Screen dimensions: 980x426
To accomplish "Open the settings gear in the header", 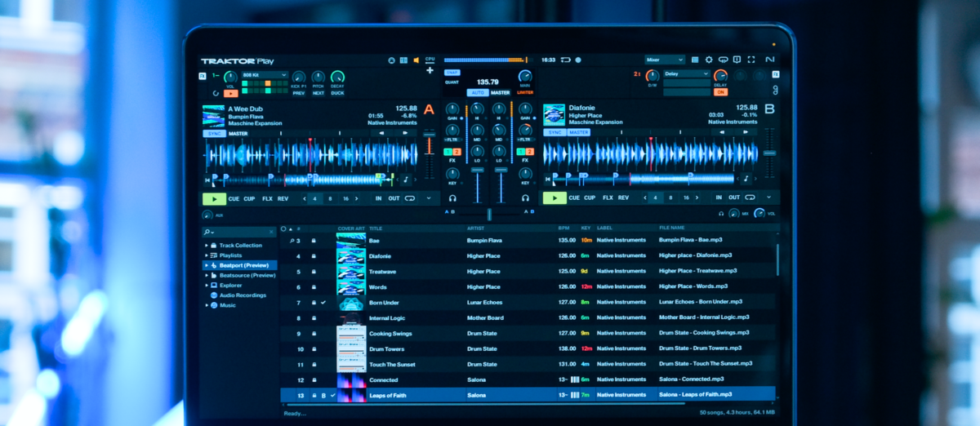I will coord(708,60).
